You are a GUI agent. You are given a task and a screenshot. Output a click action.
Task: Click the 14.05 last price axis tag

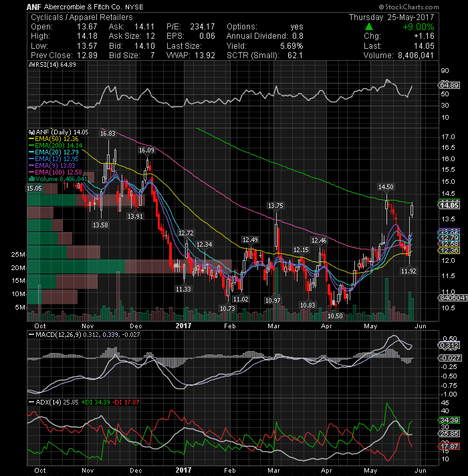coord(449,205)
